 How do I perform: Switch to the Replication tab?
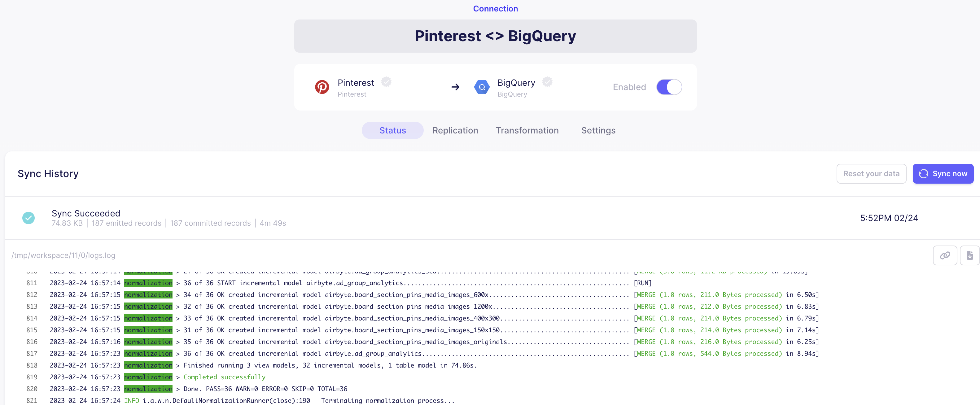455,130
